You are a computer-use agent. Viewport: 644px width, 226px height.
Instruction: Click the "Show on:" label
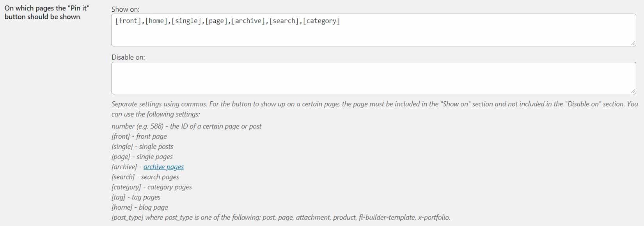125,9
